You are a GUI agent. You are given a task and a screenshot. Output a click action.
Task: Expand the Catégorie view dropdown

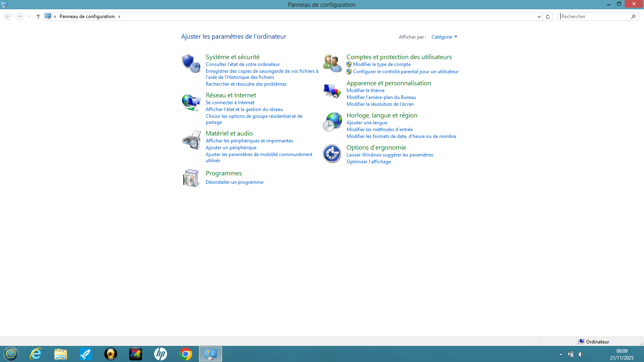click(x=444, y=37)
